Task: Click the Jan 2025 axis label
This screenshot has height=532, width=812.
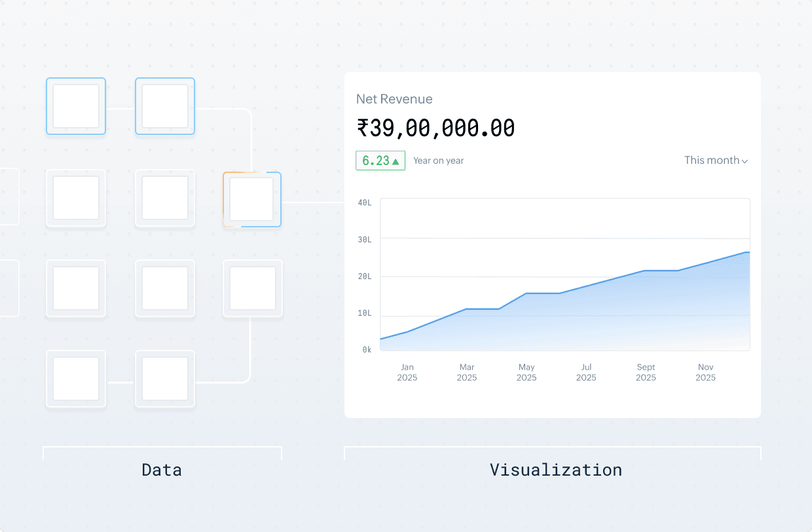Action: [x=407, y=372]
